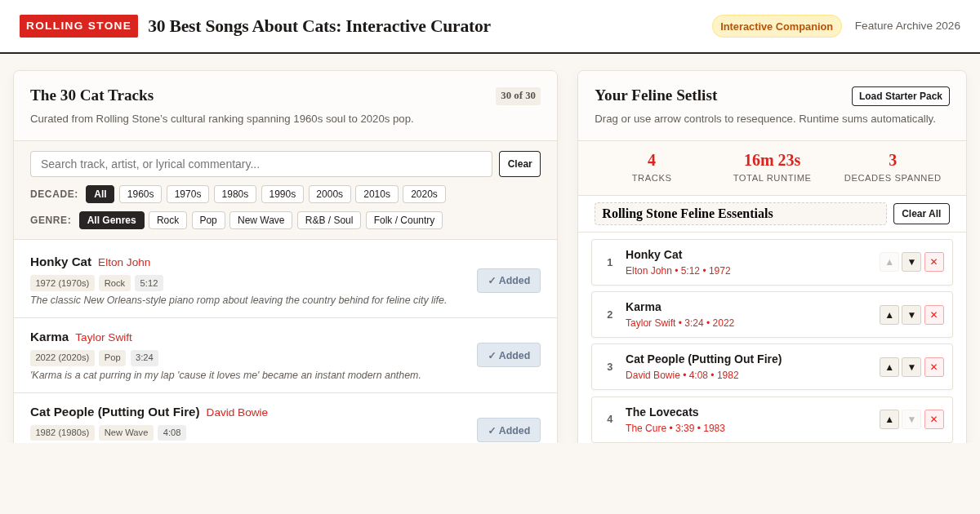Click Load Starter Pack button
The width and height of the screenshot is (980, 514).
tap(901, 96)
